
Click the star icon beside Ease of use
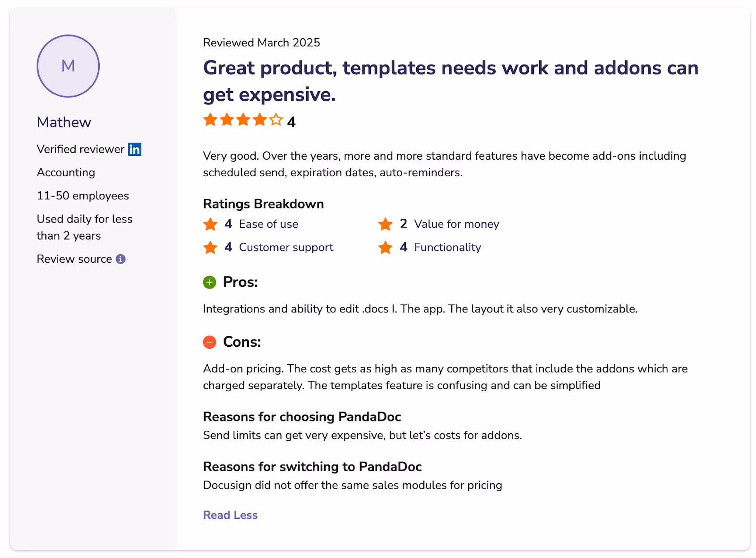210,224
